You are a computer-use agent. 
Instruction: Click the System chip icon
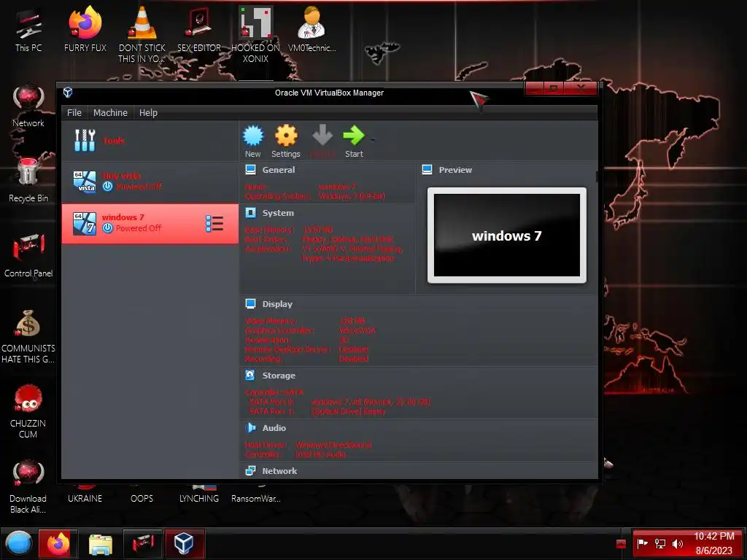tap(251, 213)
